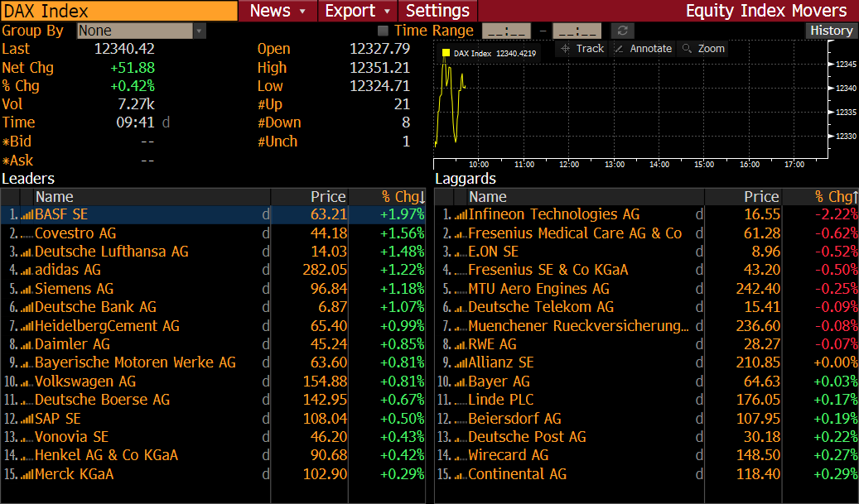Image resolution: width=859 pixels, height=504 pixels.
Task: Select Henkel AG & Co KGaA row
Action: [x=213, y=456]
